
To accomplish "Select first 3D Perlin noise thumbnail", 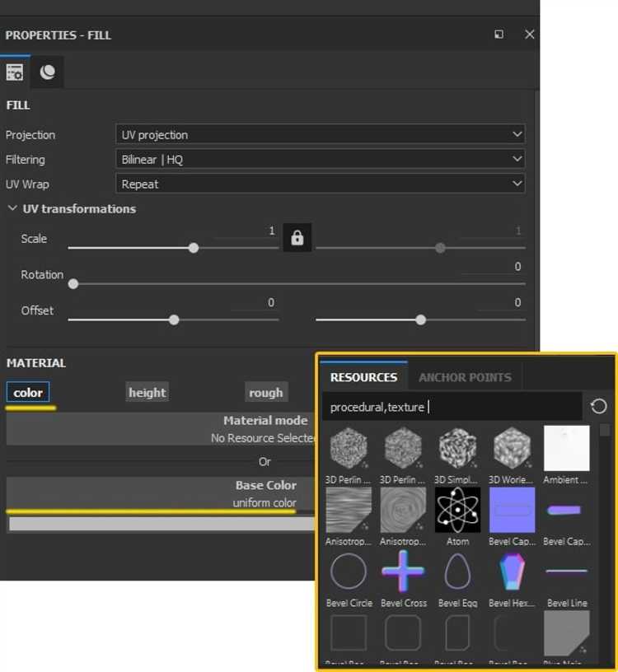I will click(349, 448).
